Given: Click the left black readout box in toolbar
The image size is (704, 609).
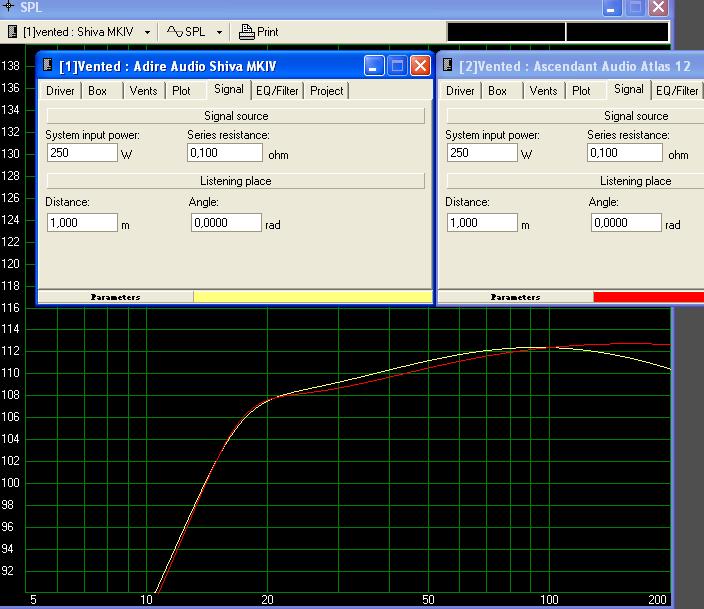Looking at the screenshot, I should click(x=506, y=32).
